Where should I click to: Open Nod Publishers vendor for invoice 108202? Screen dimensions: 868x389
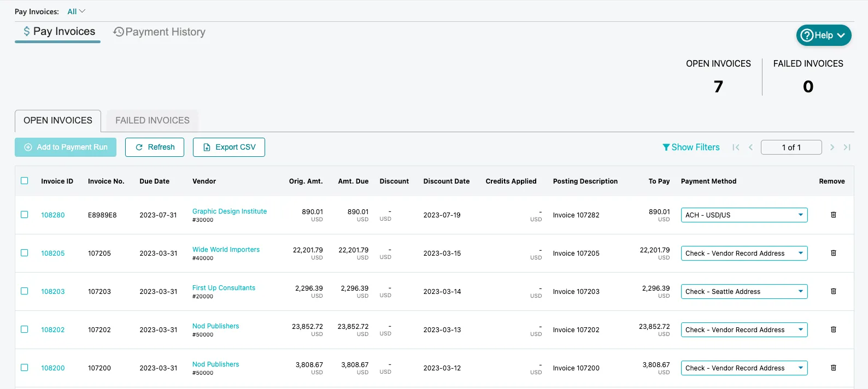pos(215,326)
